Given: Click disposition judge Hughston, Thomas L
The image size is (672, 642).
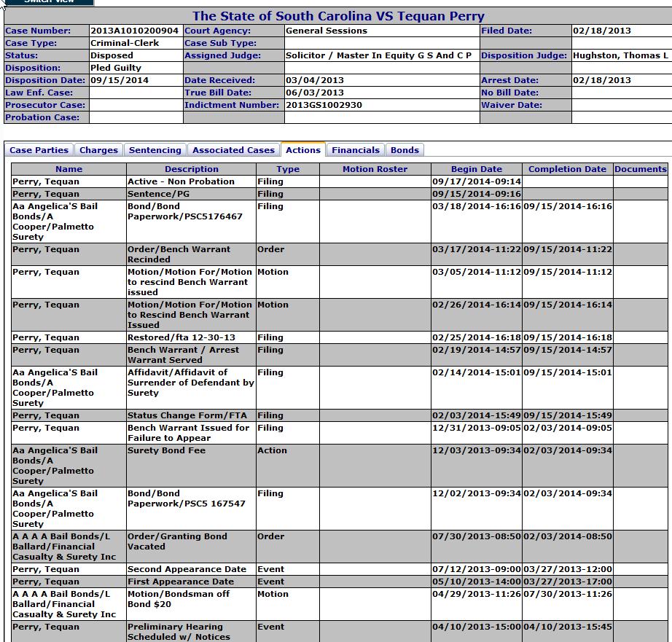Looking at the screenshot, I should [x=620, y=55].
